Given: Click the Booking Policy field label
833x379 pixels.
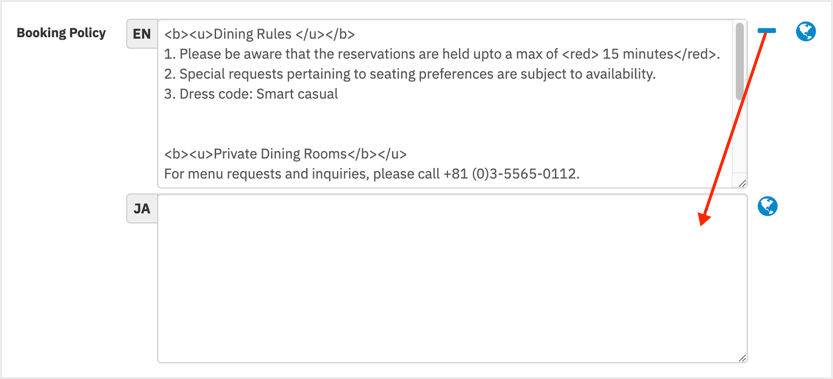Looking at the screenshot, I should pyautogui.click(x=61, y=33).
